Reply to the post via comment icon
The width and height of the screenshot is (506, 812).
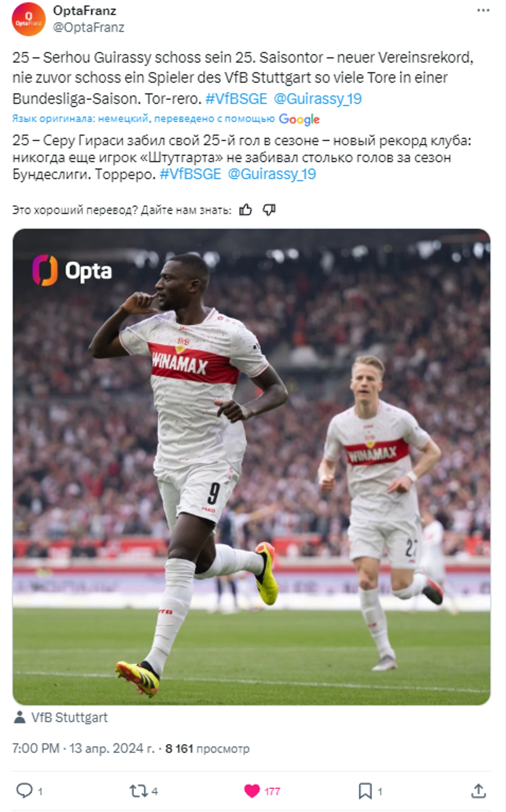(x=25, y=791)
